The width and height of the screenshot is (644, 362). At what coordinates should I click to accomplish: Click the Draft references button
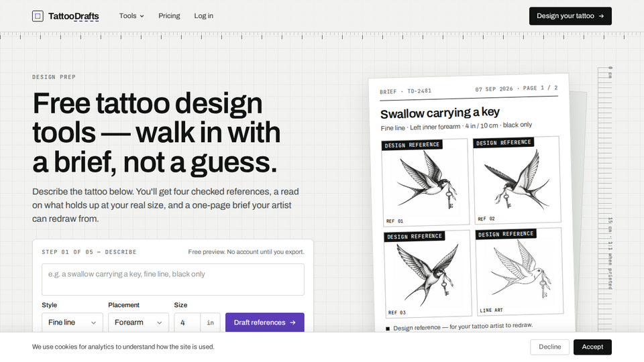(265, 322)
